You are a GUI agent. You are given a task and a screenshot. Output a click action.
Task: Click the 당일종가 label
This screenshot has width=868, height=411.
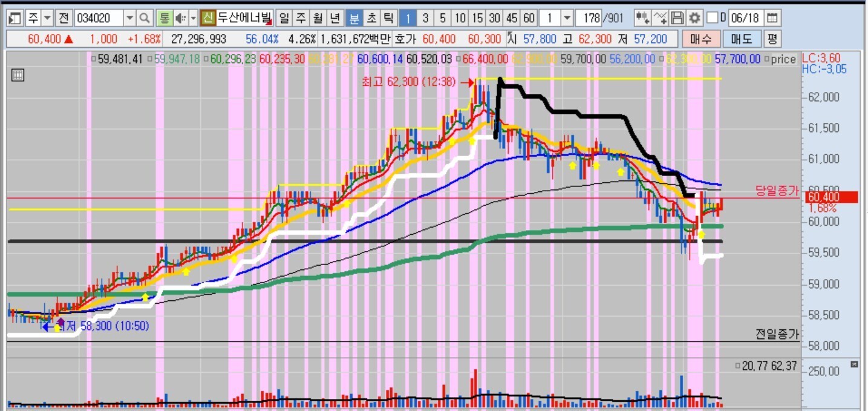pos(777,190)
